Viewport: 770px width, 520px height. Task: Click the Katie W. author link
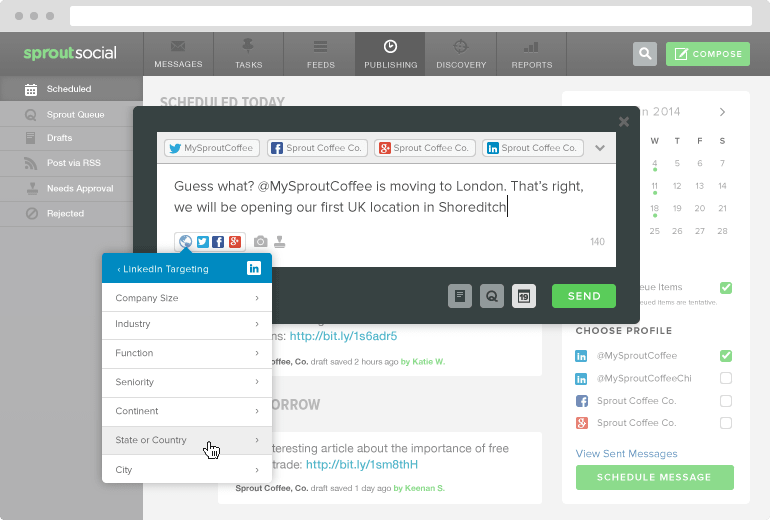tap(422, 362)
